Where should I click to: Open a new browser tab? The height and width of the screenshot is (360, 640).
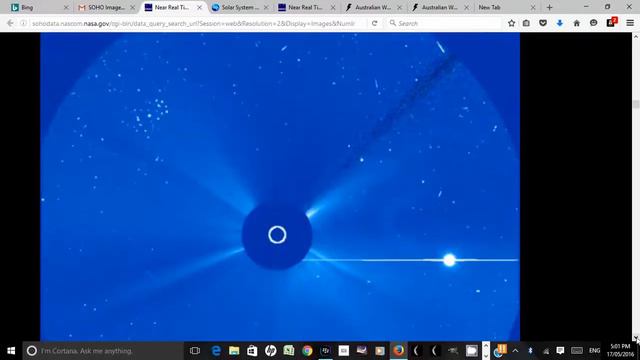tap(549, 7)
